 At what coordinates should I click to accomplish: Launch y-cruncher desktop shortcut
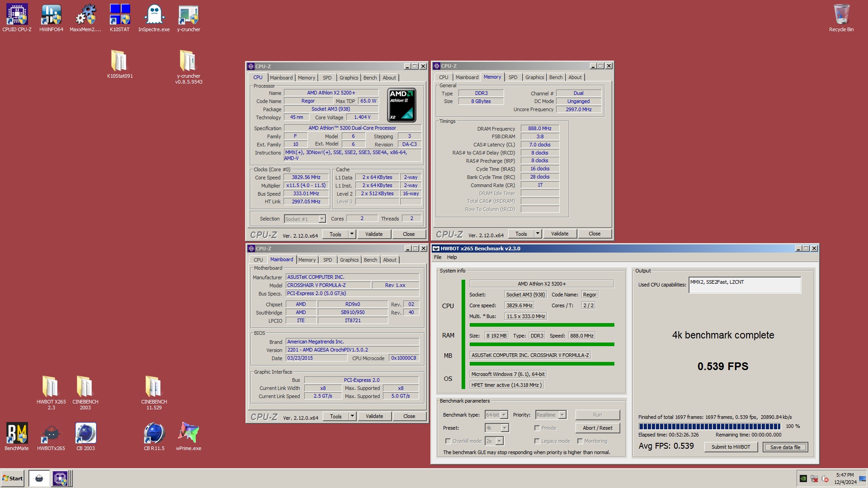click(189, 18)
